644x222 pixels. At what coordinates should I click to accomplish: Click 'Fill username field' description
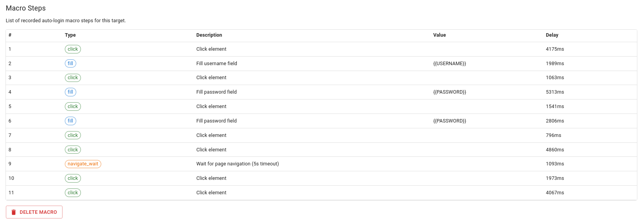(x=216, y=64)
